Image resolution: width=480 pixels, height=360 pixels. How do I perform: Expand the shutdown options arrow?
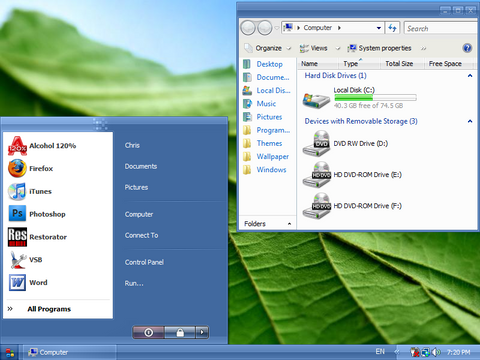coord(202,332)
